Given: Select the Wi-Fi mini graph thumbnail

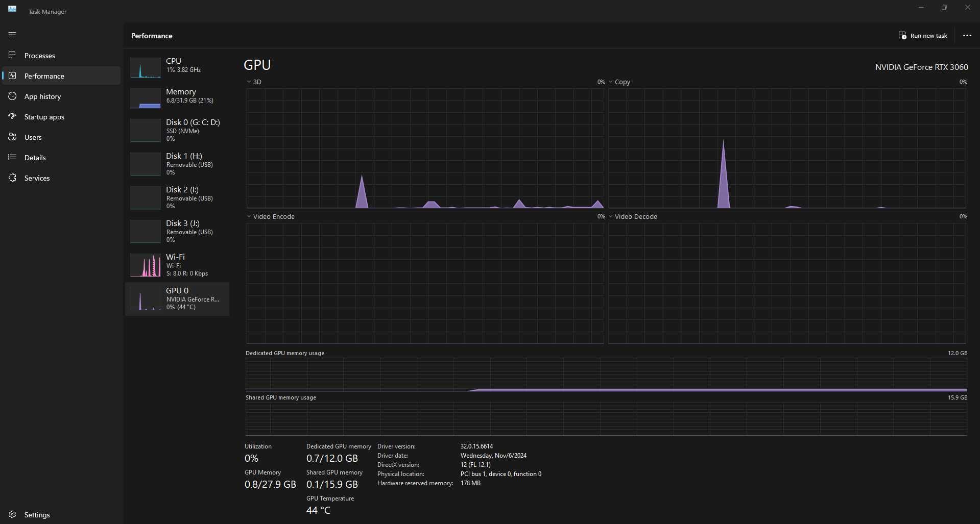Looking at the screenshot, I should (x=146, y=265).
